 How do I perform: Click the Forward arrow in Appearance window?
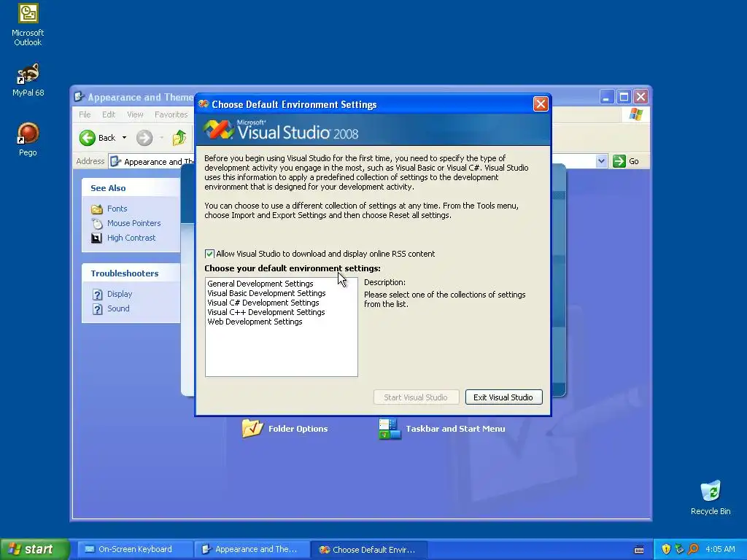pyautogui.click(x=144, y=138)
